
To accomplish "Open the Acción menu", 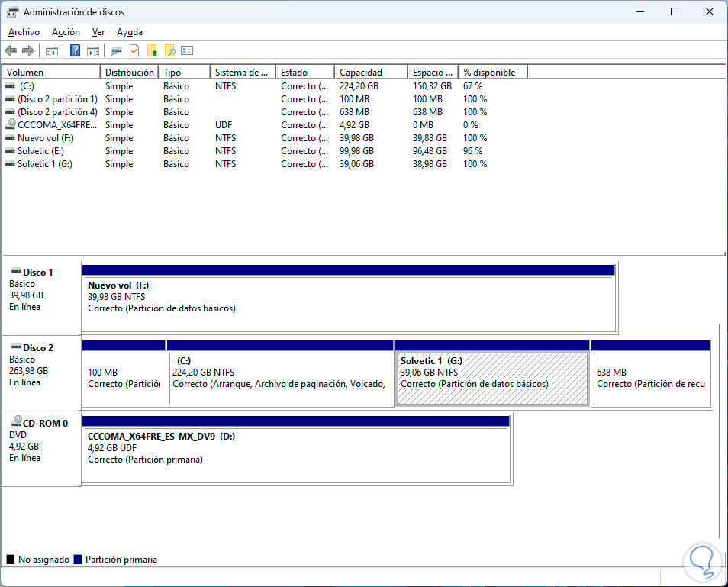I will (x=66, y=32).
